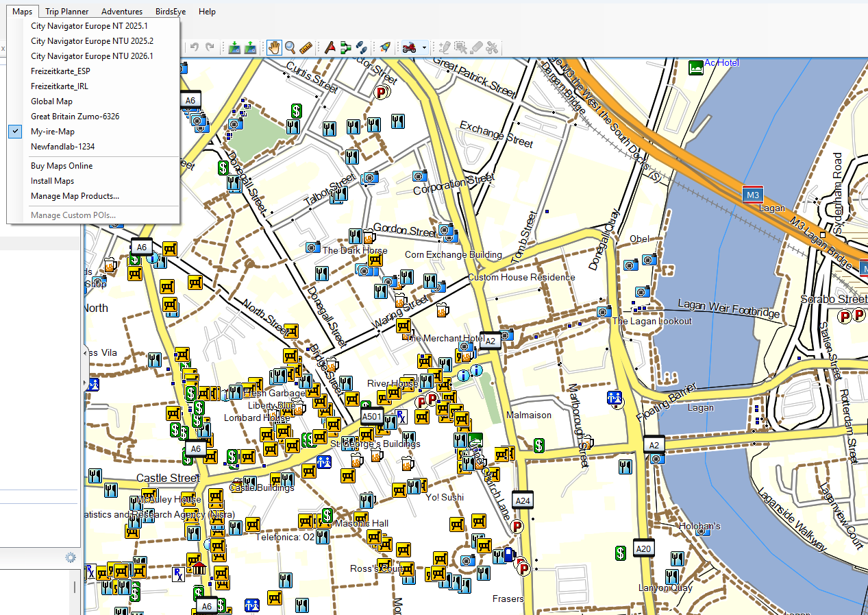The height and width of the screenshot is (615, 868).
Task: Click the Telefonica: O2 label
Action: [285, 537]
